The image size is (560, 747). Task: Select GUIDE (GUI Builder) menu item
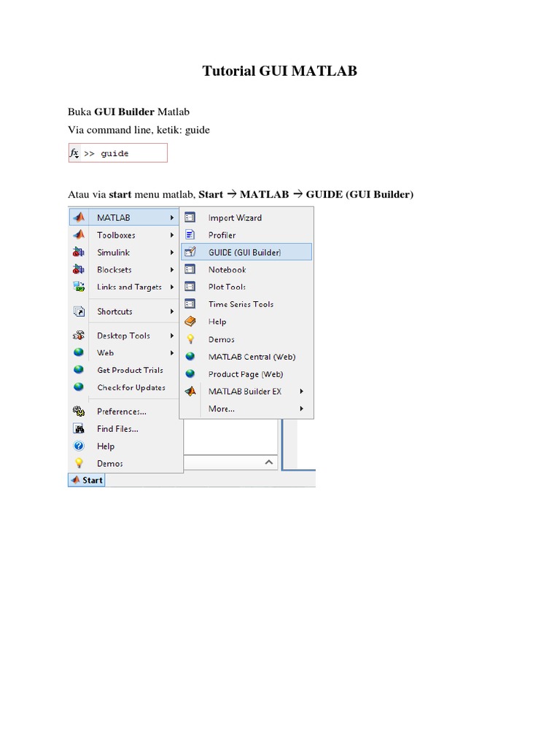click(x=246, y=252)
